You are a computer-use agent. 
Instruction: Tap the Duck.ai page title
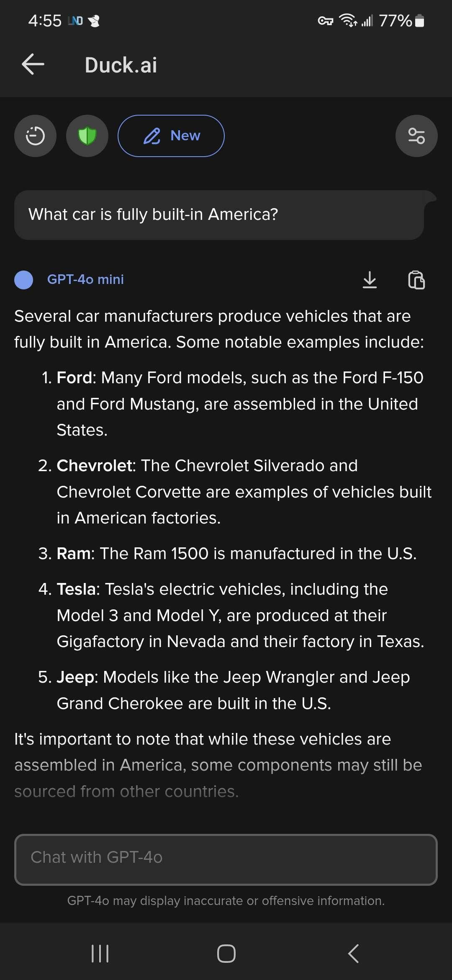tap(121, 65)
